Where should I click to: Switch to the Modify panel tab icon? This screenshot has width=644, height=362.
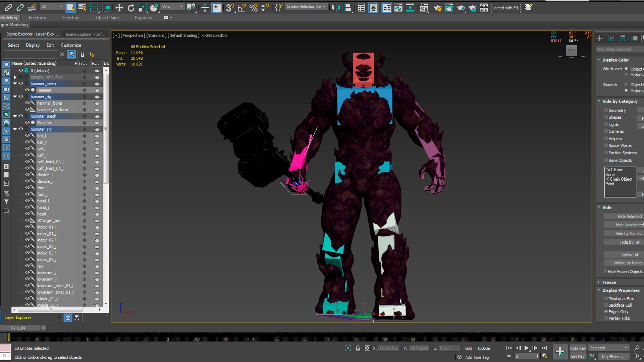click(x=611, y=38)
